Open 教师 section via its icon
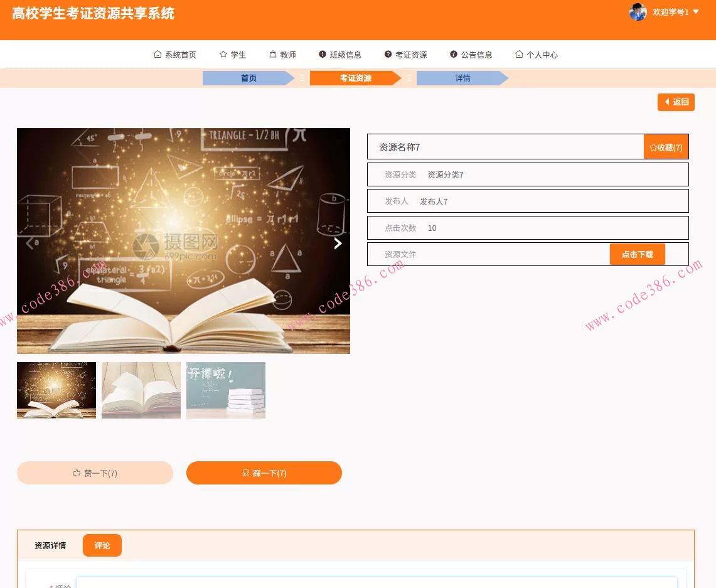 (x=274, y=54)
